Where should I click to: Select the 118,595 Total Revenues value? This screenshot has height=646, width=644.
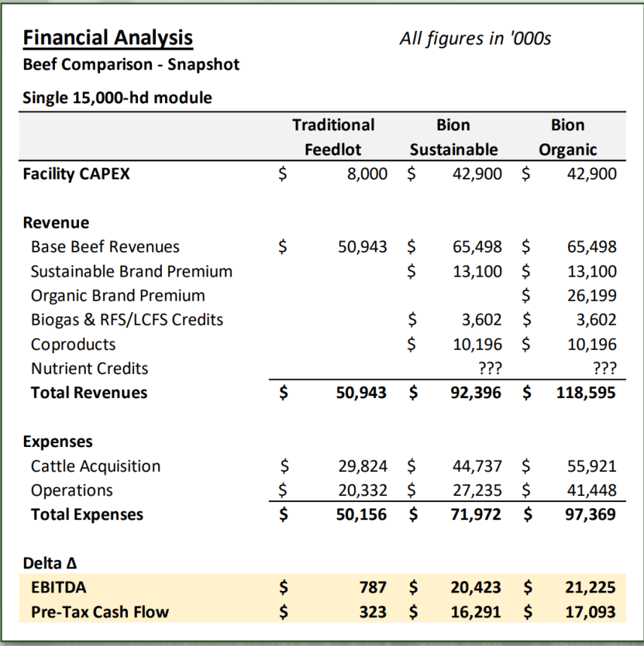(x=586, y=393)
